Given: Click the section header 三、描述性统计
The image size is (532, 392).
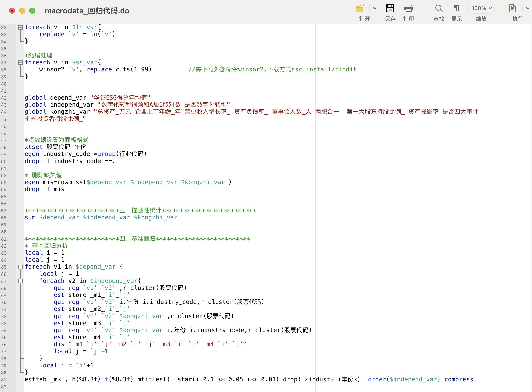Looking at the screenshot, I should (140, 210).
